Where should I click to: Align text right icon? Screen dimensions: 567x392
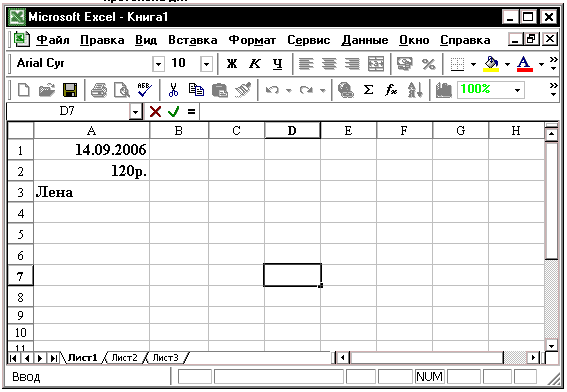point(352,64)
